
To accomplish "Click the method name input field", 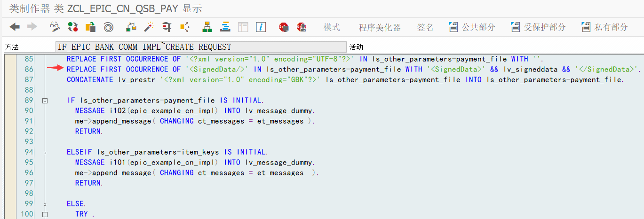I will tap(200, 47).
